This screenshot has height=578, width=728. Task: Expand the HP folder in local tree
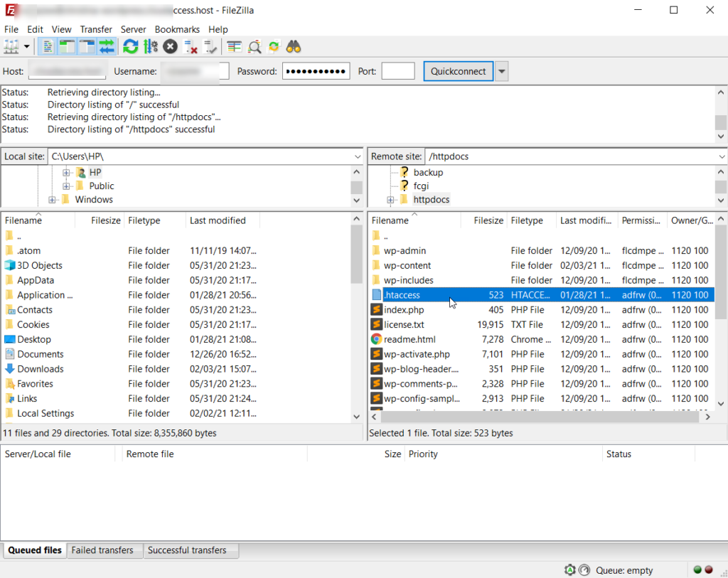point(66,173)
